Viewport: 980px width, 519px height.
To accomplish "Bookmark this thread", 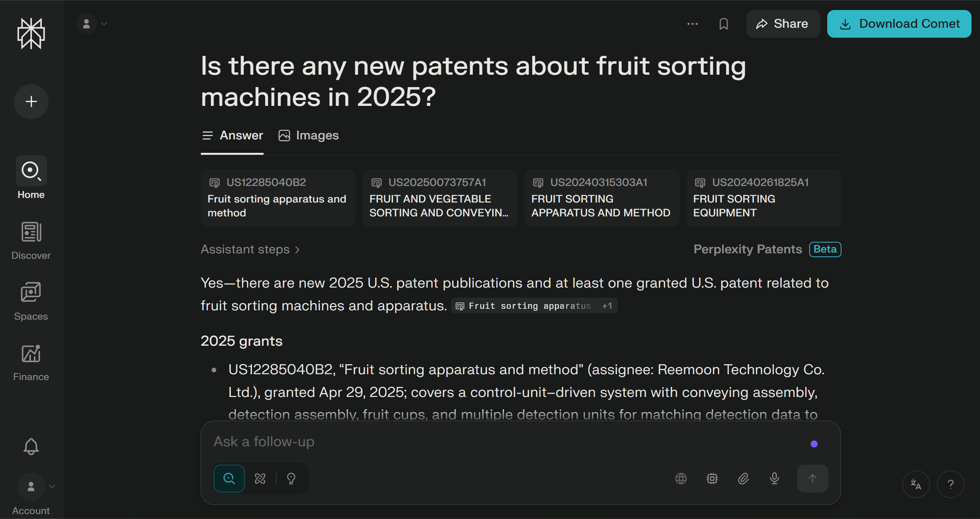I will (x=724, y=24).
